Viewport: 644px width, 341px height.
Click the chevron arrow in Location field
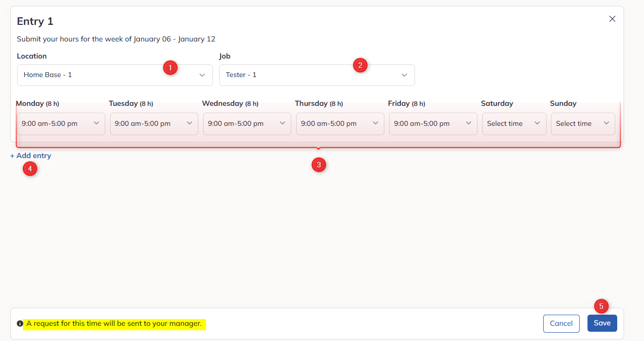pos(202,75)
